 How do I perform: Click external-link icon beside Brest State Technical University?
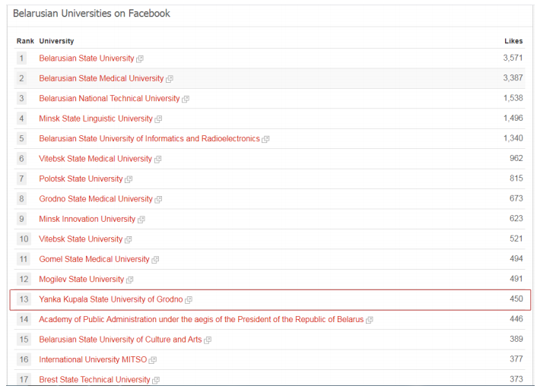(x=156, y=381)
